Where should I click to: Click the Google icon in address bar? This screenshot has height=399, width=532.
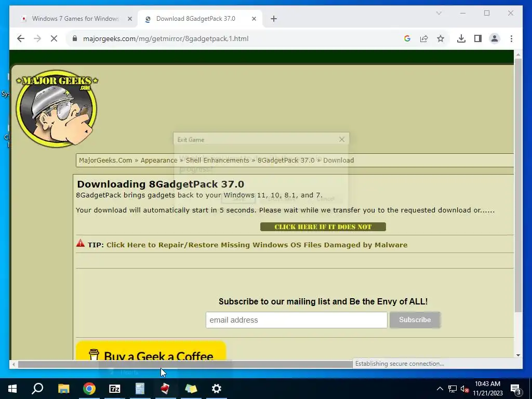(407, 38)
